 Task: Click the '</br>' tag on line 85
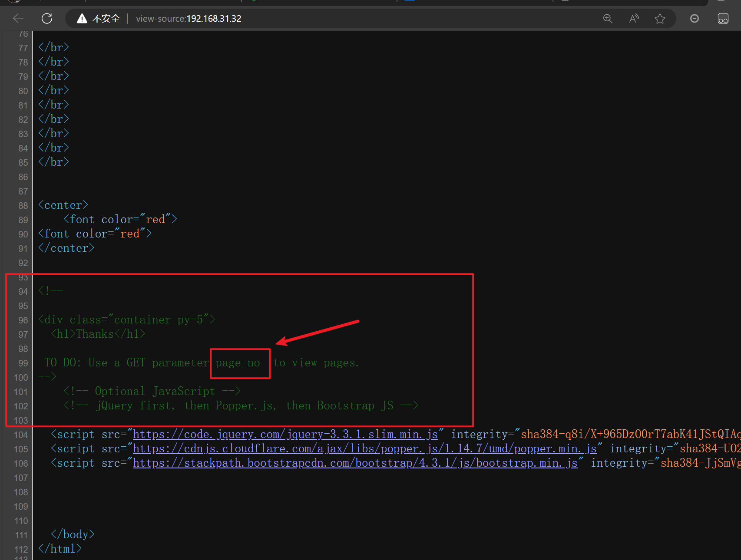[54, 162]
